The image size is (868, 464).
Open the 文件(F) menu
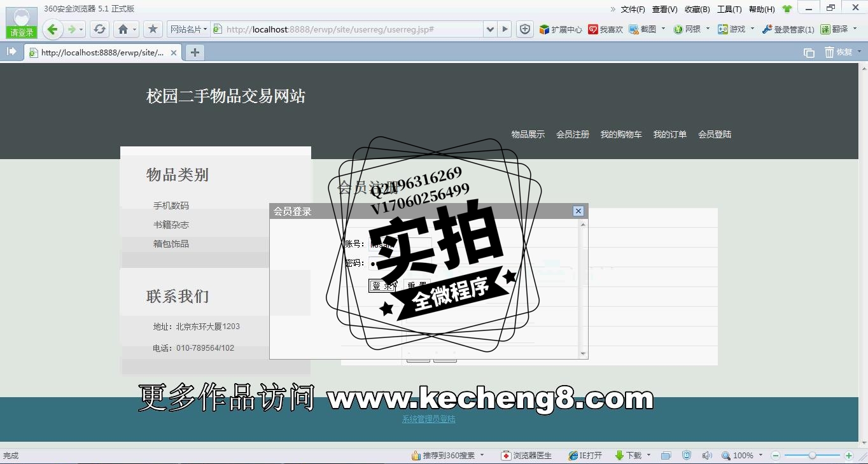point(633,9)
